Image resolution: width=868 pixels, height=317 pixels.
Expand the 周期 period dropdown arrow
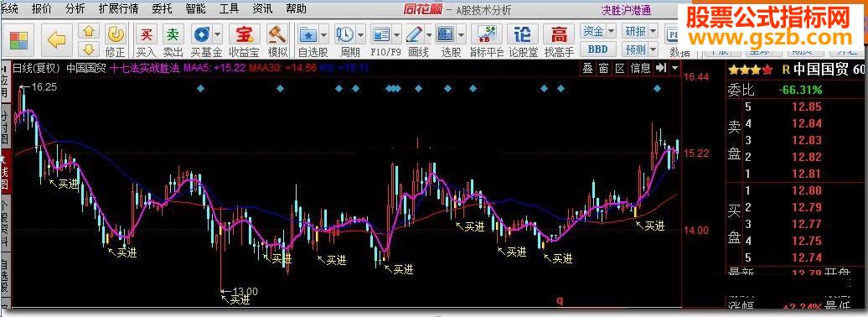[x=360, y=35]
